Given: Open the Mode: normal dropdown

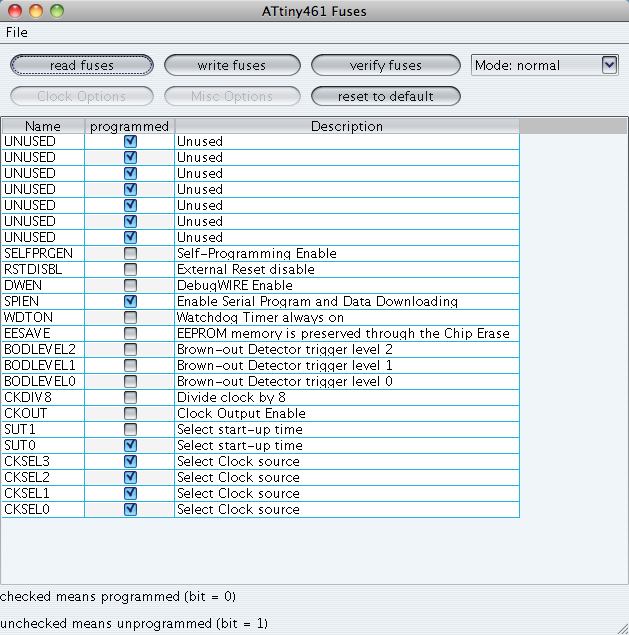Looking at the screenshot, I should click(545, 65).
